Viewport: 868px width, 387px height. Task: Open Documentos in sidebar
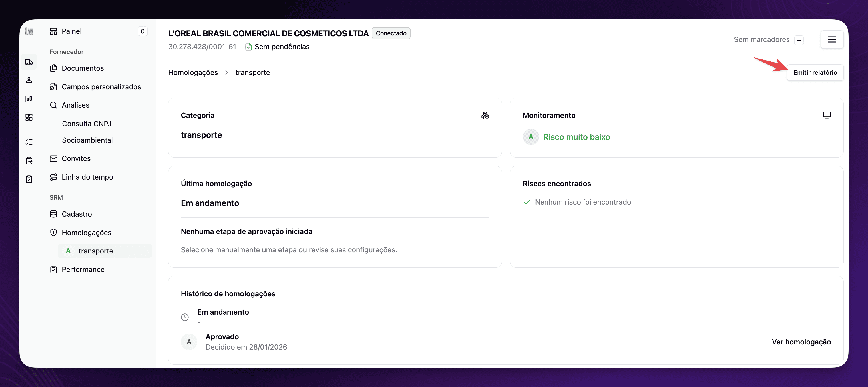coord(83,68)
